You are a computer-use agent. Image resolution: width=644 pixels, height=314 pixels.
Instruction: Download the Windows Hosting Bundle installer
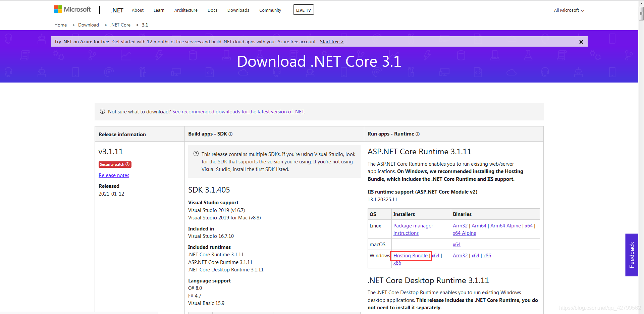point(411,256)
